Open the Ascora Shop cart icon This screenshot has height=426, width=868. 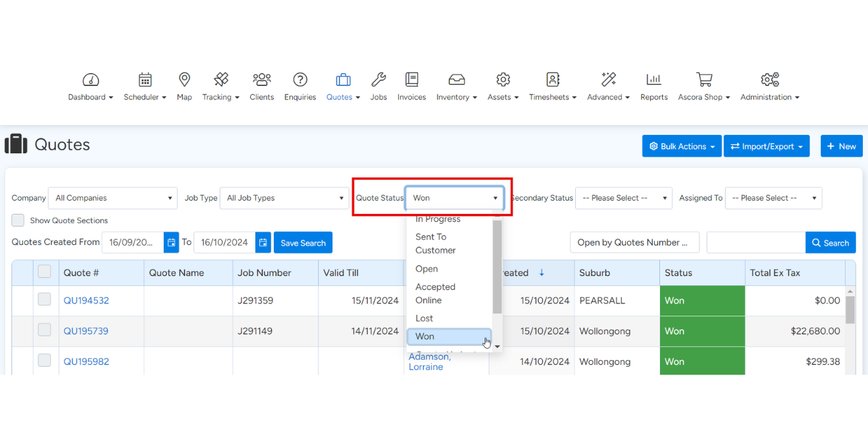click(704, 80)
